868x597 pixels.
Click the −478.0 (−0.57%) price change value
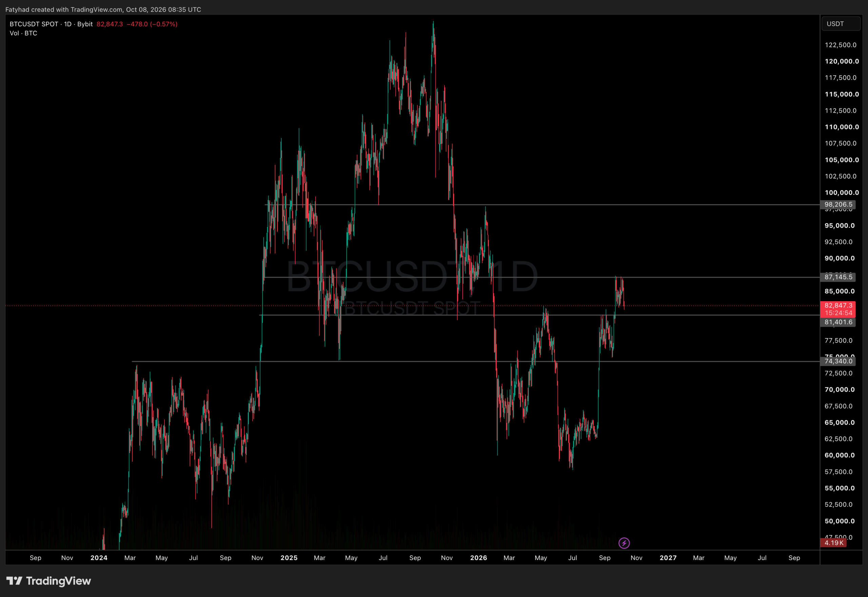pos(152,24)
